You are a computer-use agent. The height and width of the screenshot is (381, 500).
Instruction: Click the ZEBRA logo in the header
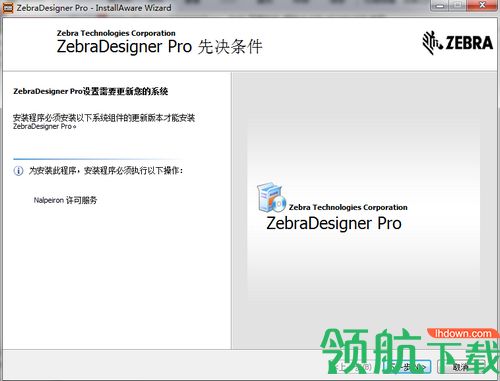[x=458, y=43]
